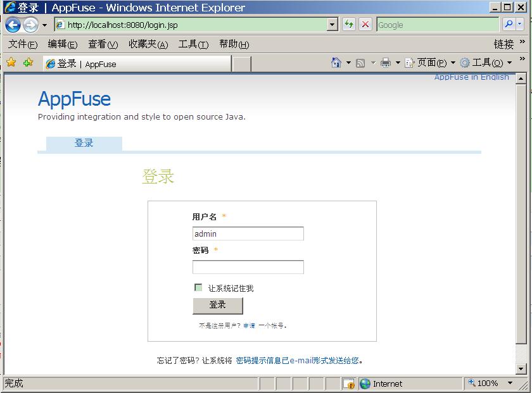
Task: Open the feeds dropdown arrow
Action: [x=373, y=63]
